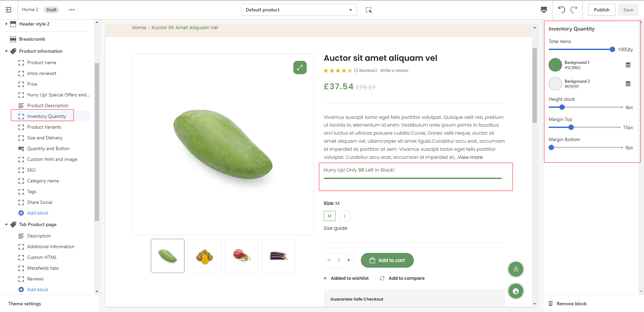This screenshot has height=312, width=644.
Task: Select the Product Variants block
Action: pyautogui.click(x=44, y=127)
